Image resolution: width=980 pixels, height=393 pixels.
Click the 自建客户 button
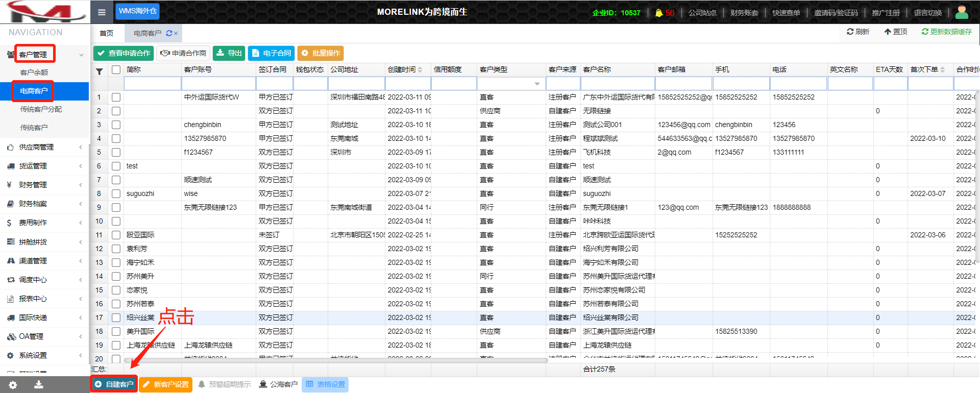[x=114, y=384]
